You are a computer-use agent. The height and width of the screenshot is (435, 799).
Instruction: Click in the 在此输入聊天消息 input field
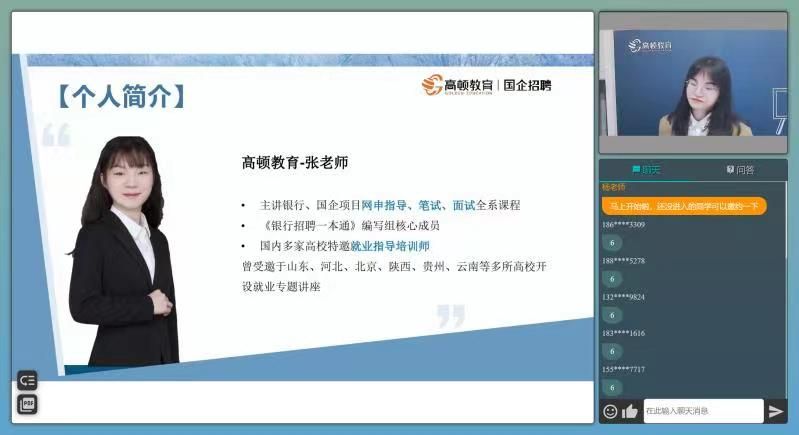pos(702,411)
